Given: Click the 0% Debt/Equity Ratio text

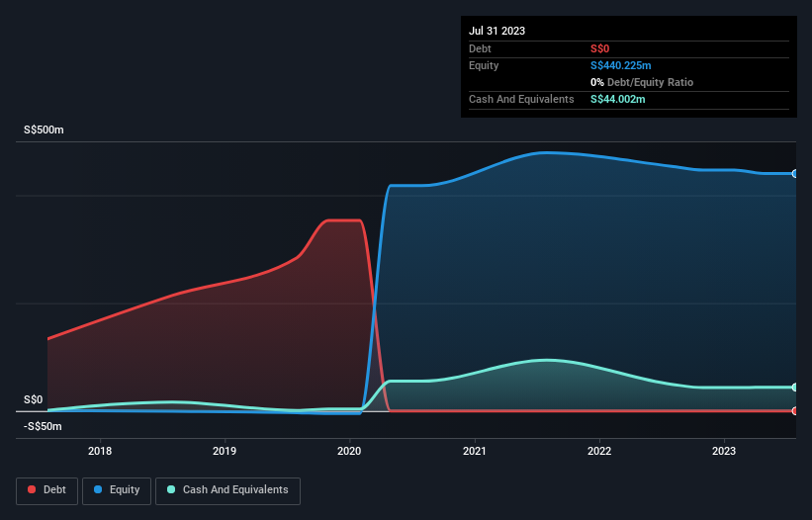Looking at the screenshot, I should [x=642, y=82].
